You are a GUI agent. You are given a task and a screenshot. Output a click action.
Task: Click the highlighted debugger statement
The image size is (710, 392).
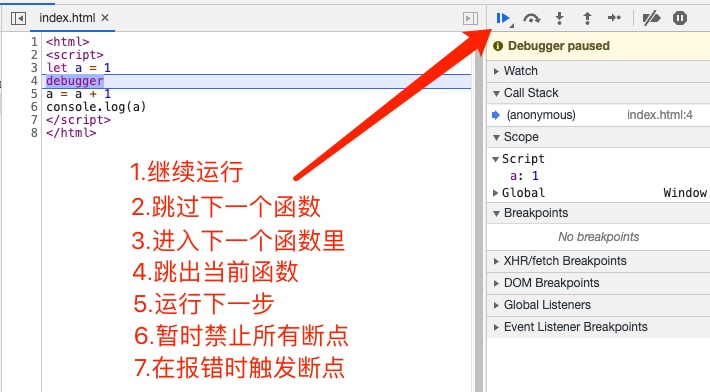pyautogui.click(x=75, y=81)
